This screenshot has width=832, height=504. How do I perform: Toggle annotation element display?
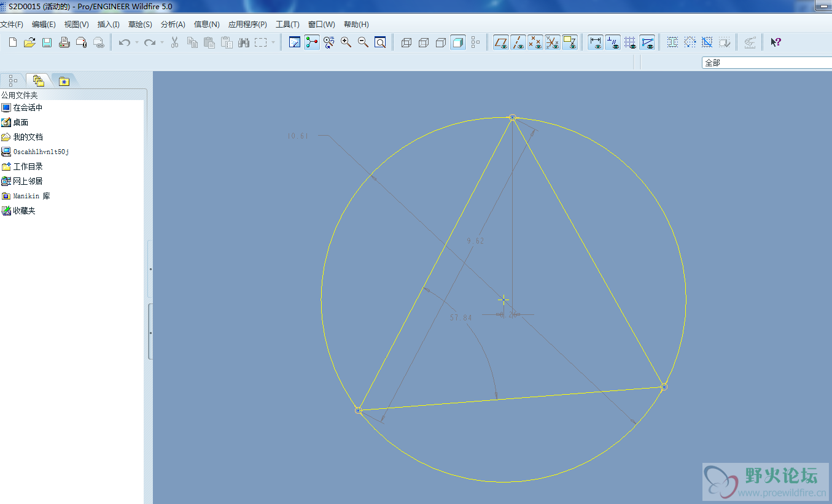570,42
